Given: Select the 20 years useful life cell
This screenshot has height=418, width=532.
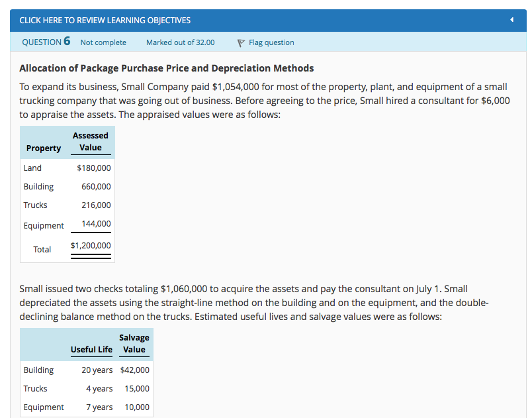Looking at the screenshot, I should [97, 370].
